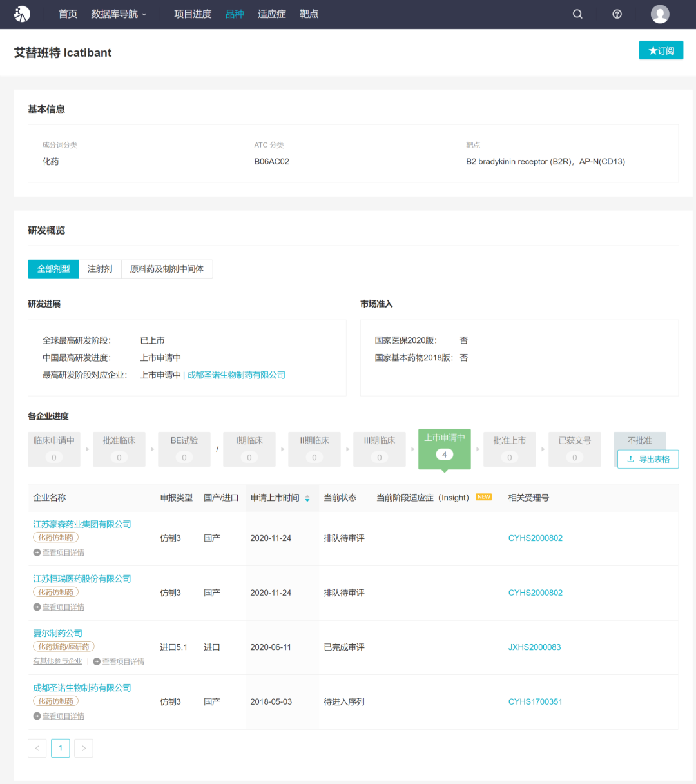Open the search icon in header
696x784 pixels.
(x=577, y=14)
